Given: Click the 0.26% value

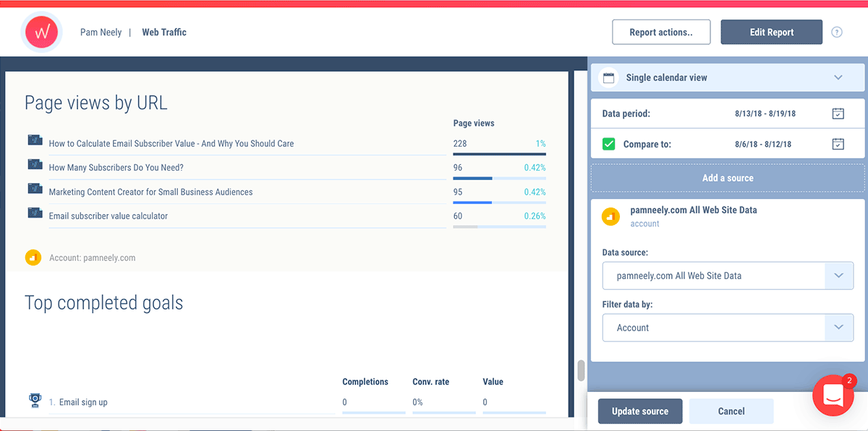Looking at the screenshot, I should point(535,216).
